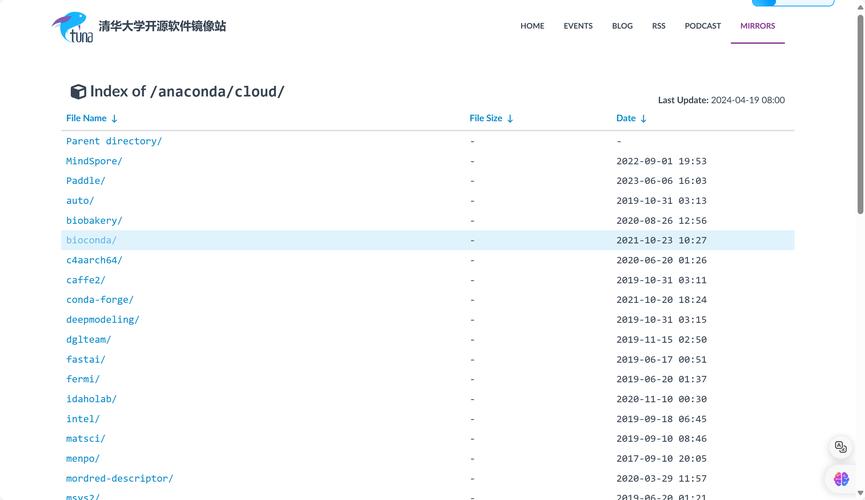The image size is (865, 500).
Task: Select the MIRRORS menu item
Action: pos(757,26)
